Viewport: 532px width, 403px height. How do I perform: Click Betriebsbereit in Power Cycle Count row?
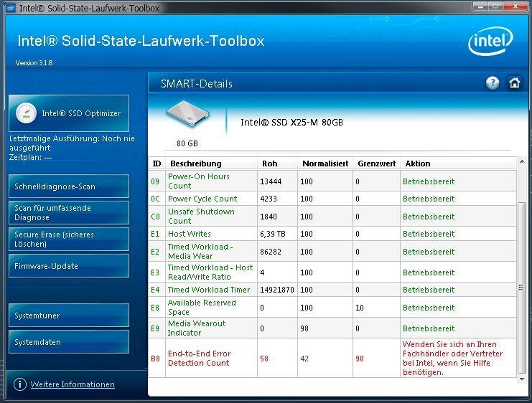pos(429,199)
